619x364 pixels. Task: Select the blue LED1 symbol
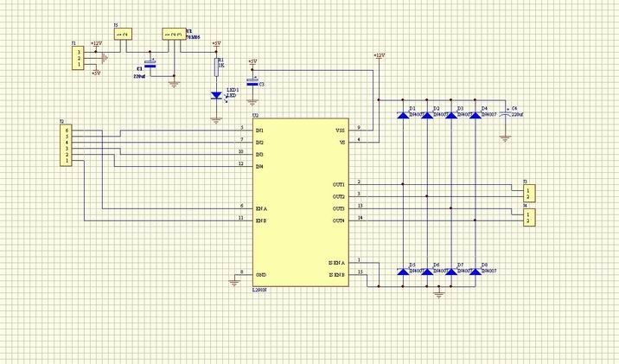coord(217,95)
